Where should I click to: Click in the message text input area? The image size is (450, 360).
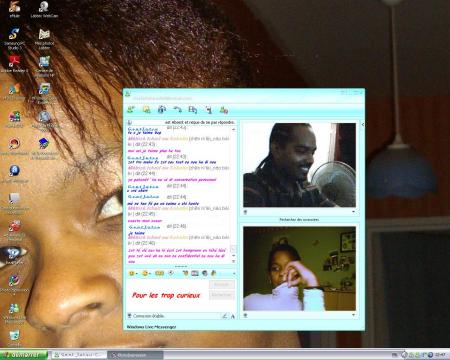167,295
